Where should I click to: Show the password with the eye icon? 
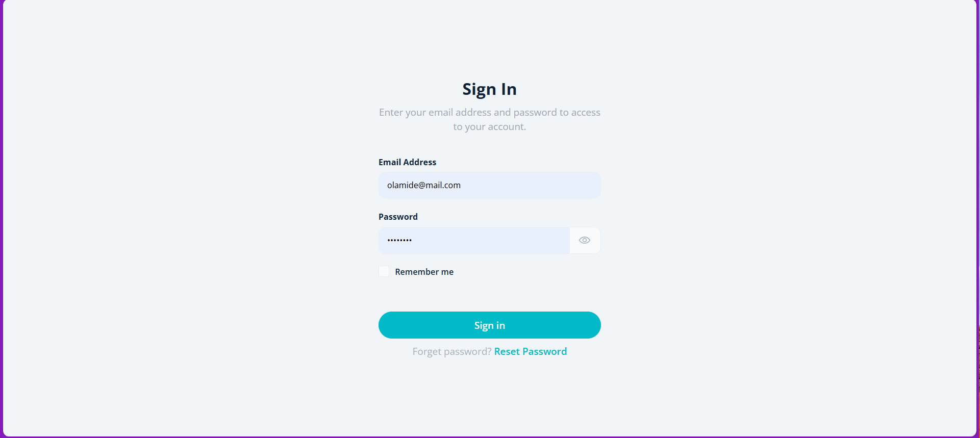[x=585, y=240]
